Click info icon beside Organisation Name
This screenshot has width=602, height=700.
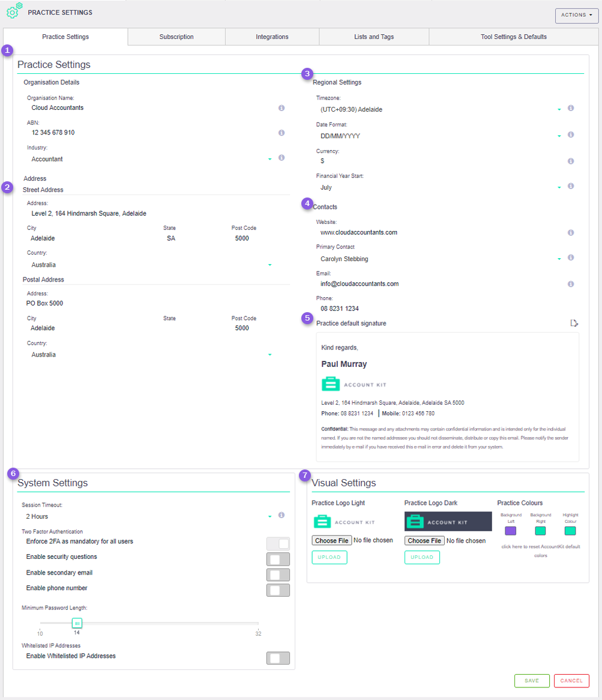281,108
